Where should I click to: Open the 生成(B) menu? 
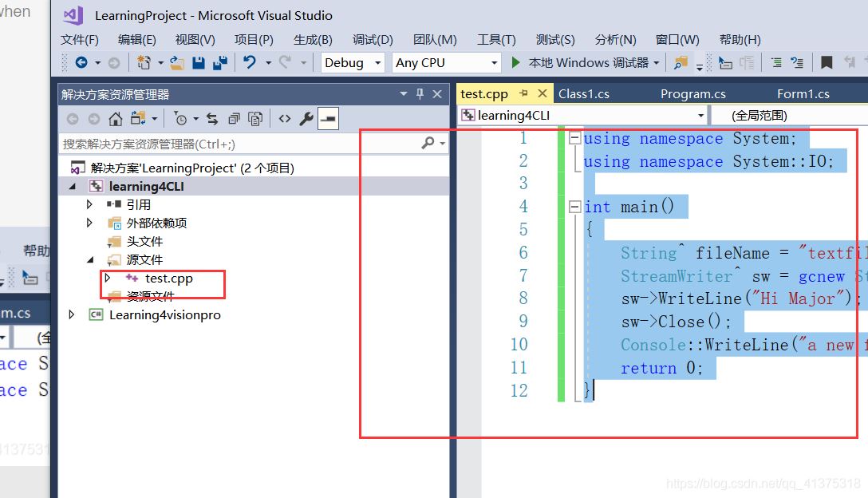tap(313, 40)
